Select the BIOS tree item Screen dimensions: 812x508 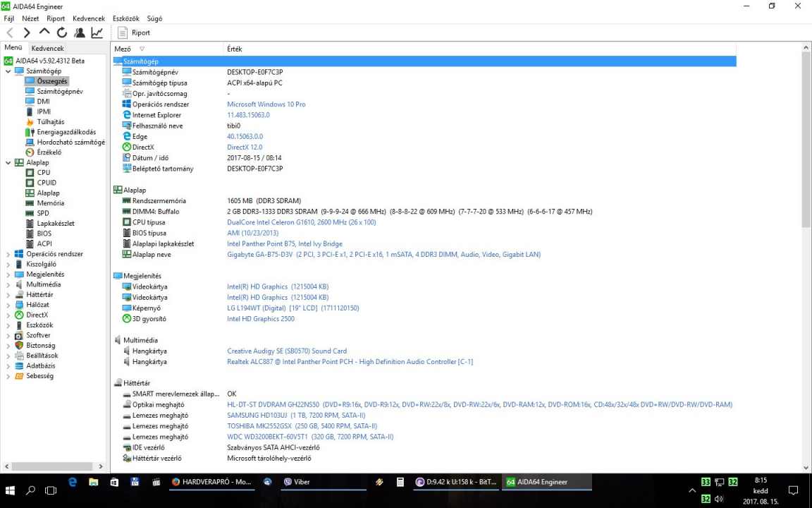click(44, 234)
